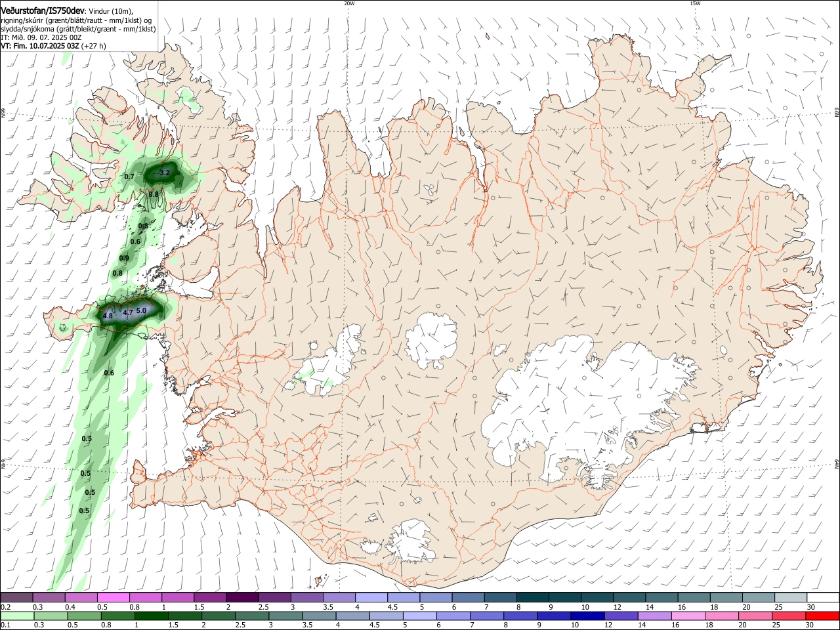Select the 'IT: Mið. 09. 07. 2025 00Z' line
Image resolution: width=840 pixels, height=630 pixels.
point(41,37)
